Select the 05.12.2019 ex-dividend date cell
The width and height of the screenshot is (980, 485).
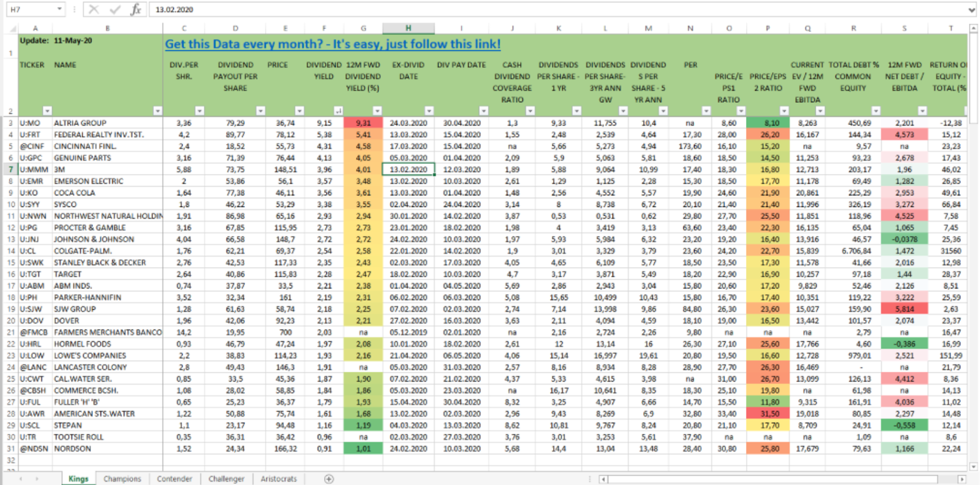click(409, 333)
